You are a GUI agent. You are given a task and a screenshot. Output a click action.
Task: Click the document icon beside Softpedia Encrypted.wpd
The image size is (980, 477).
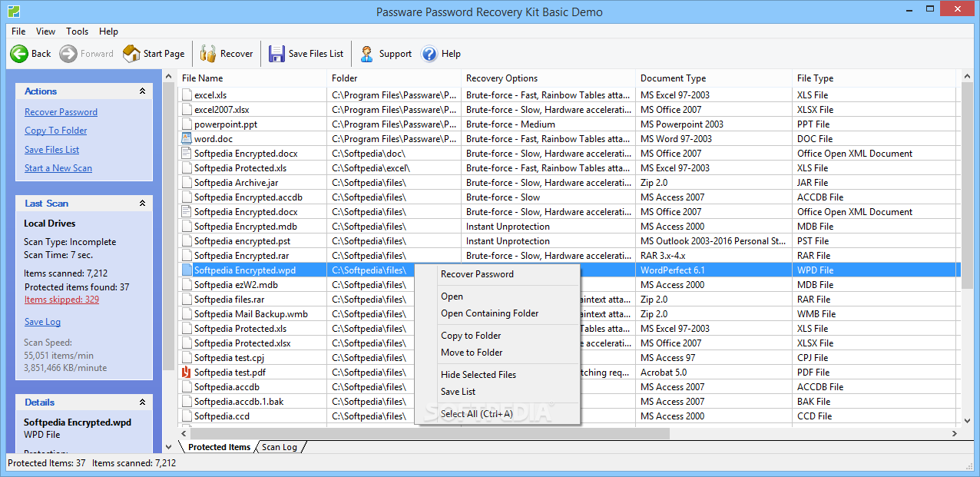[x=186, y=270]
